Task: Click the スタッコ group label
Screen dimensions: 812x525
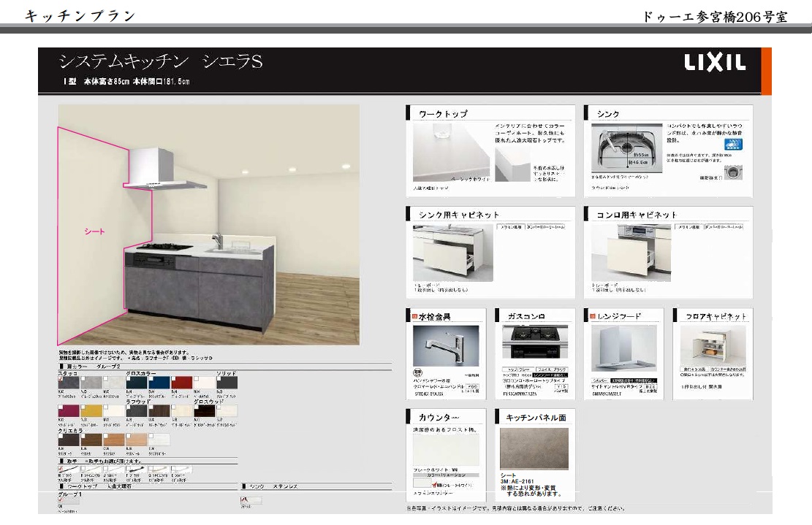Action: tap(67, 373)
